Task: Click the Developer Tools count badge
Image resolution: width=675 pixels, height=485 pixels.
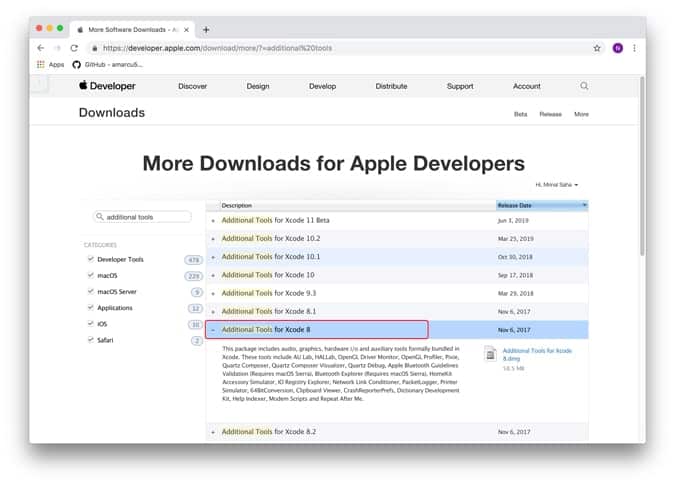Action: pyautogui.click(x=193, y=260)
